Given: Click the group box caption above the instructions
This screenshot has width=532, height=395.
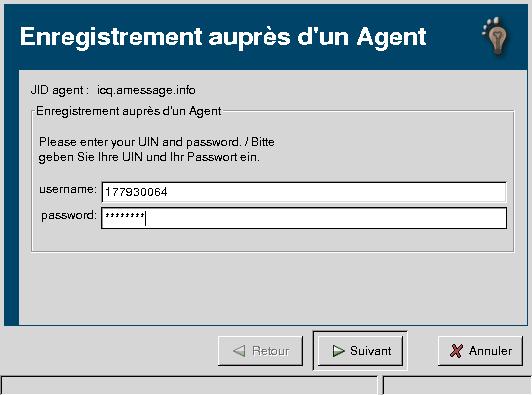Looking at the screenshot, I should (129, 111).
